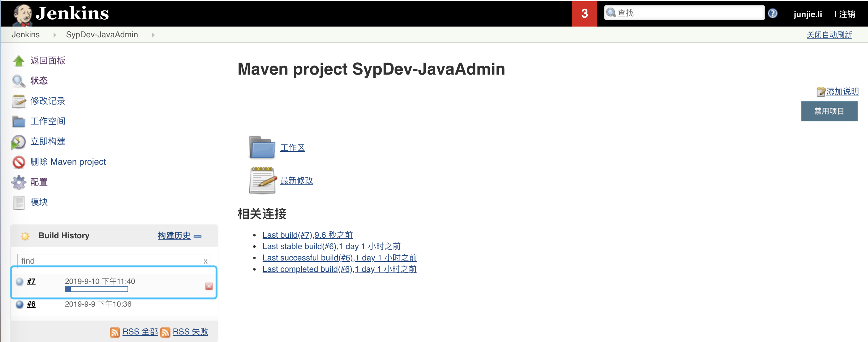Click the Jenkins title text in header
Image resolution: width=868 pixels, height=342 pixels.
[72, 14]
